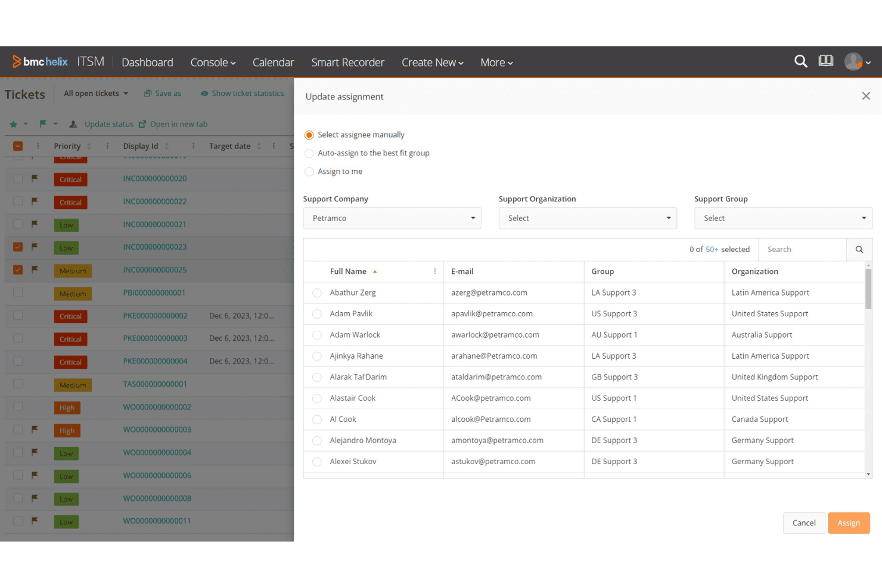The height and width of the screenshot is (588, 882).
Task: Open the user profile avatar menu
Action: click(x=858, y=61)
